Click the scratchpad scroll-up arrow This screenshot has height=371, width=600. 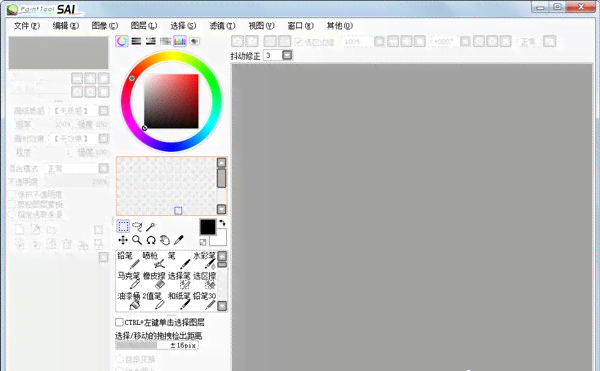point(221,163)
